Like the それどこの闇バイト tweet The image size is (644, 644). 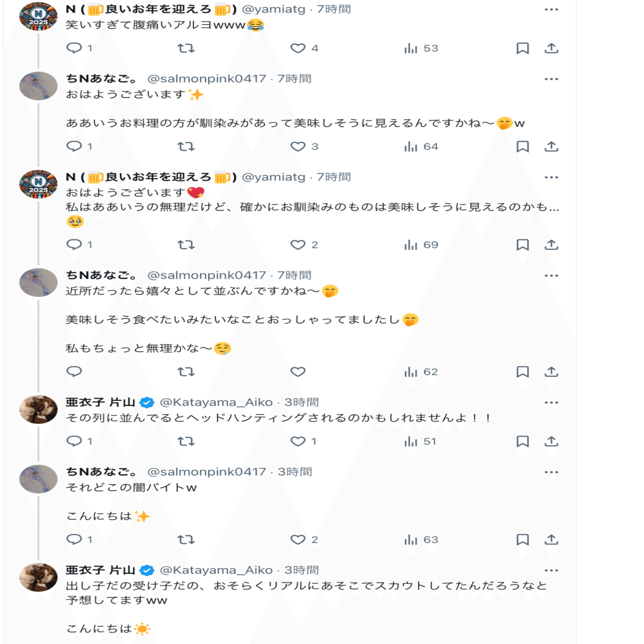pyautogui.click(x=298, y=539)
